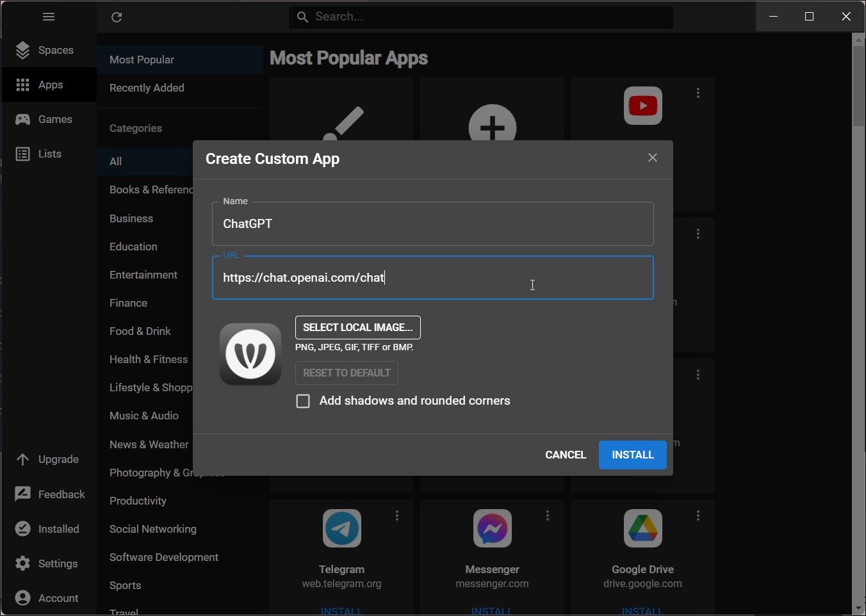Open the Telegram tile overflow menu

coord(396,515)
